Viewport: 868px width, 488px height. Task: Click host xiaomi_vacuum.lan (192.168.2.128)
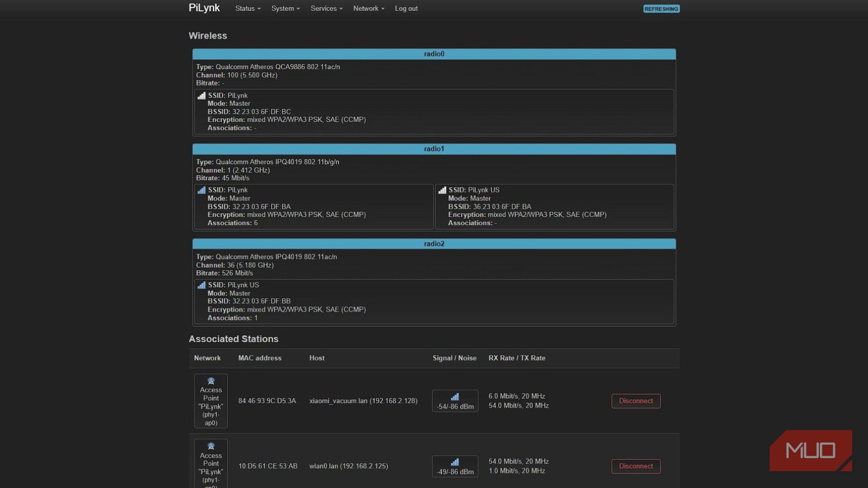pos(363,401)
